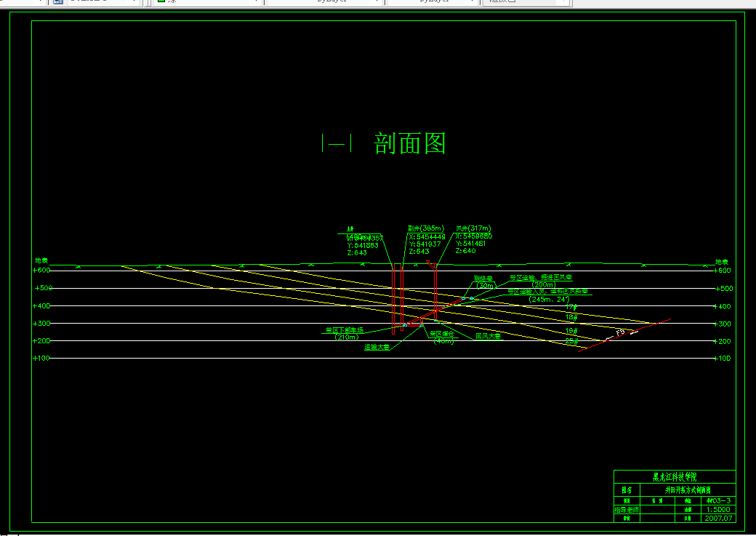The height and width of the screenshot is (536, 756).
Task: Select the 风井(317m) shaft label
Action: (473, 228)
